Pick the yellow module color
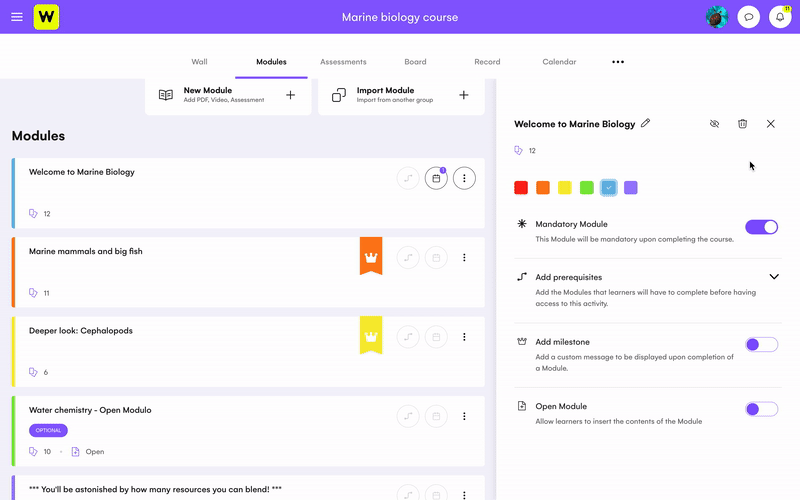This screenshot has width=800, height=500. (x=565, y=188)
